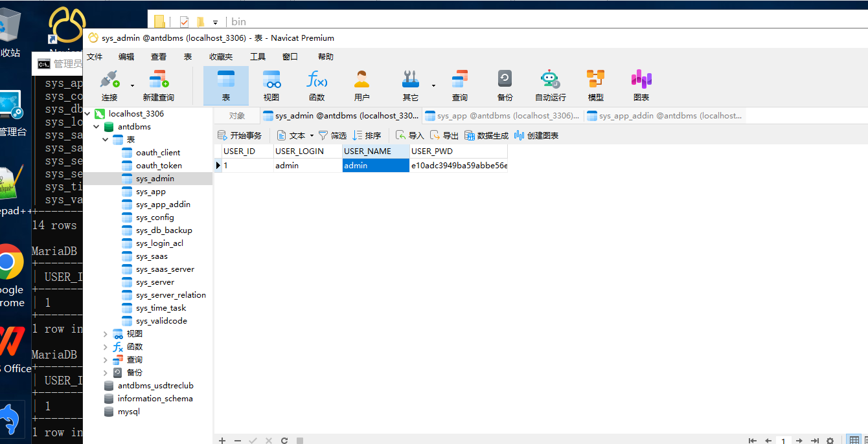Select the sys_saas_server table

(165, 269)
